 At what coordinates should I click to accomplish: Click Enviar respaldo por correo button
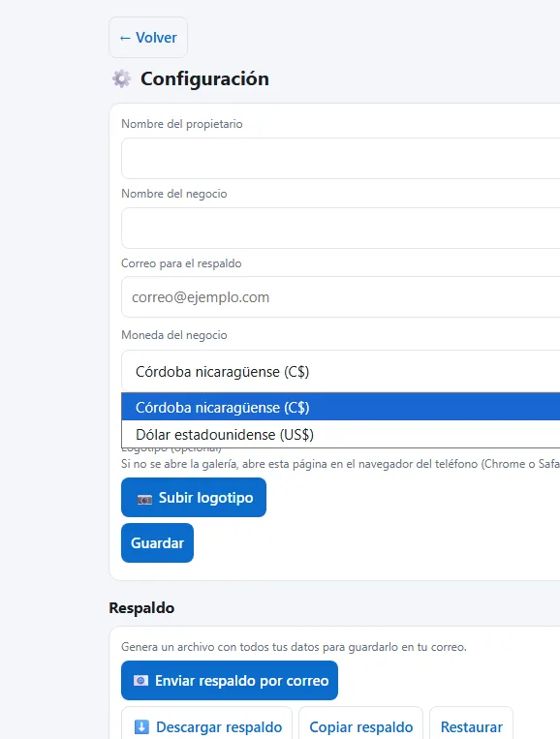pyautogui.click(x=230, y=681)
